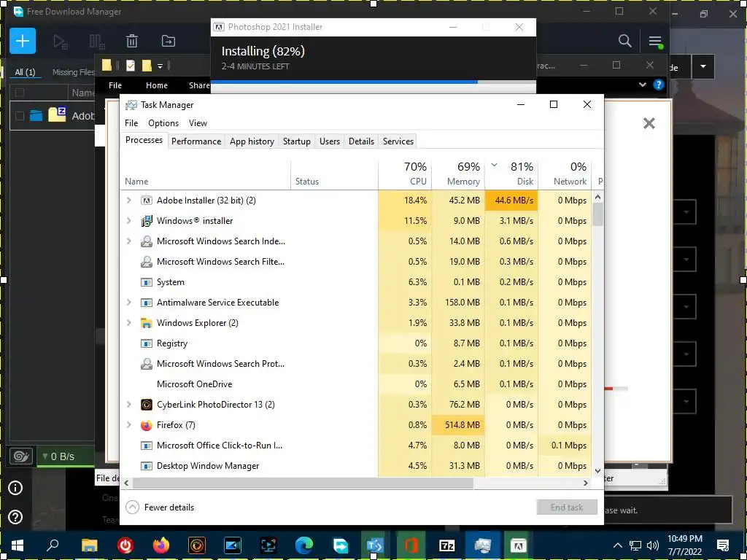Collapse the File Explorer ribbon chevron
747x560 pixels.
[x=642, y=85]
